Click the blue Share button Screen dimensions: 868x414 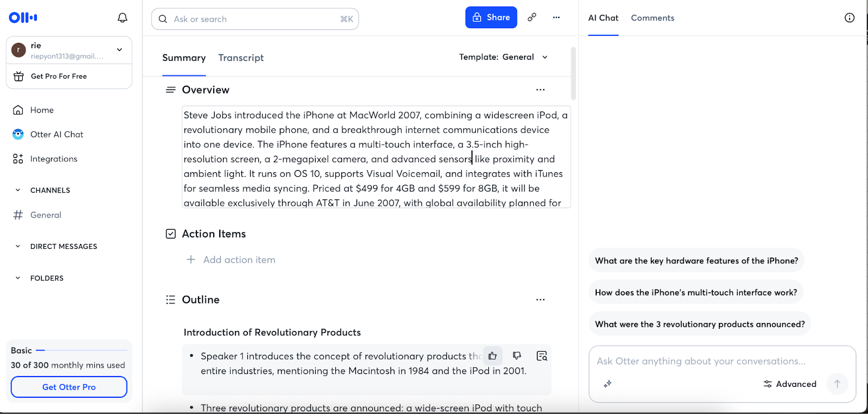click(x=491, y=17)
